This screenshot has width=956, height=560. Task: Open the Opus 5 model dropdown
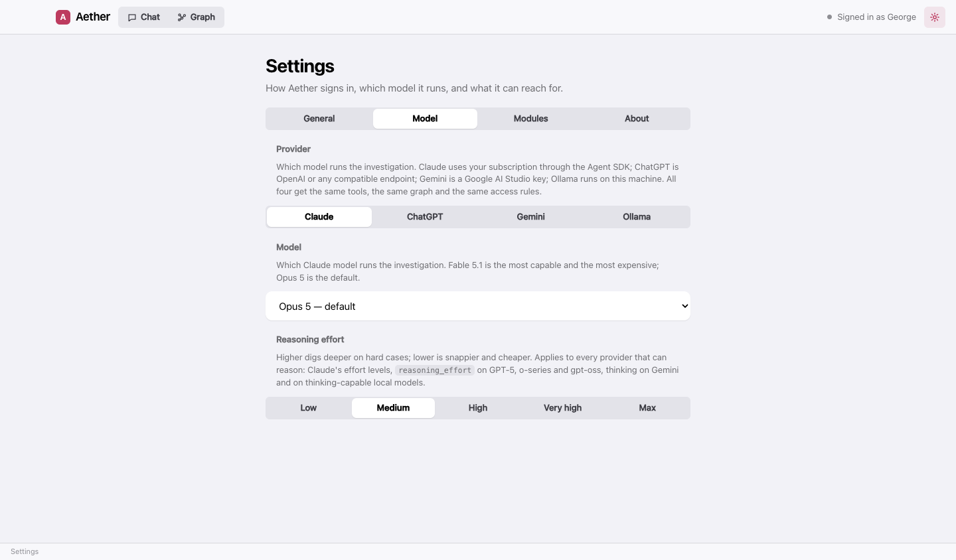point(478,306)
